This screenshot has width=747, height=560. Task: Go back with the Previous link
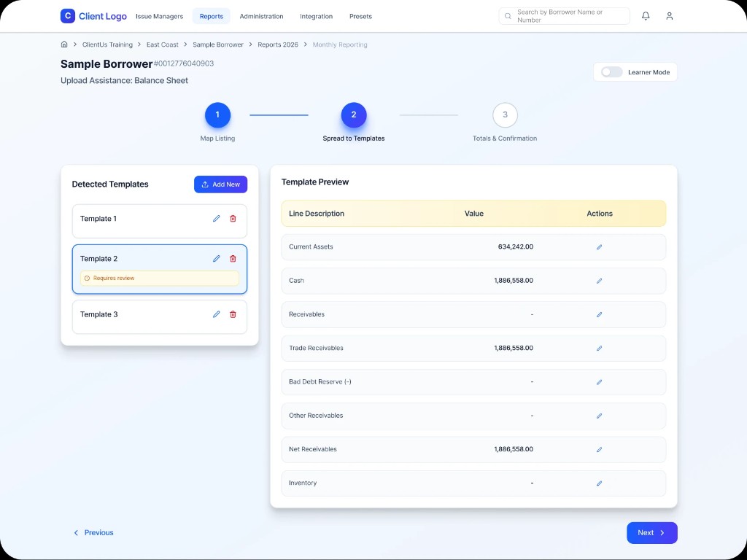click(x=93, y=533)
